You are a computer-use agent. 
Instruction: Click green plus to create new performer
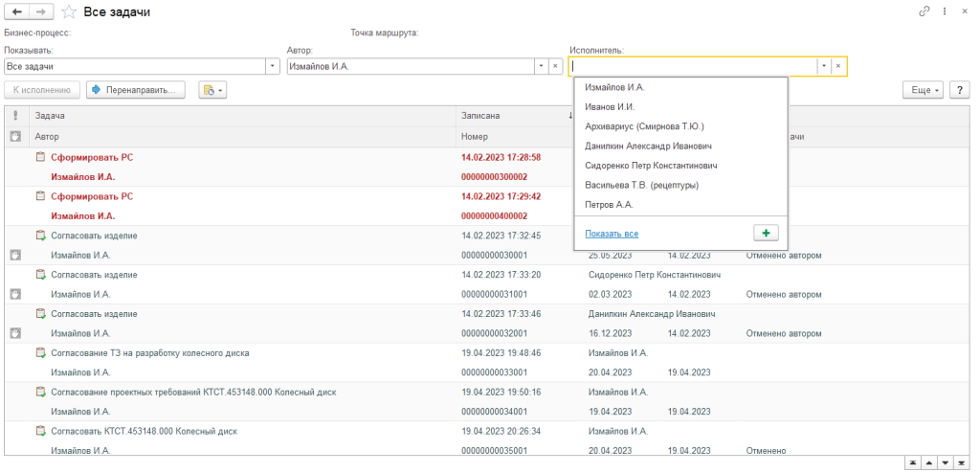coord(766,233)
